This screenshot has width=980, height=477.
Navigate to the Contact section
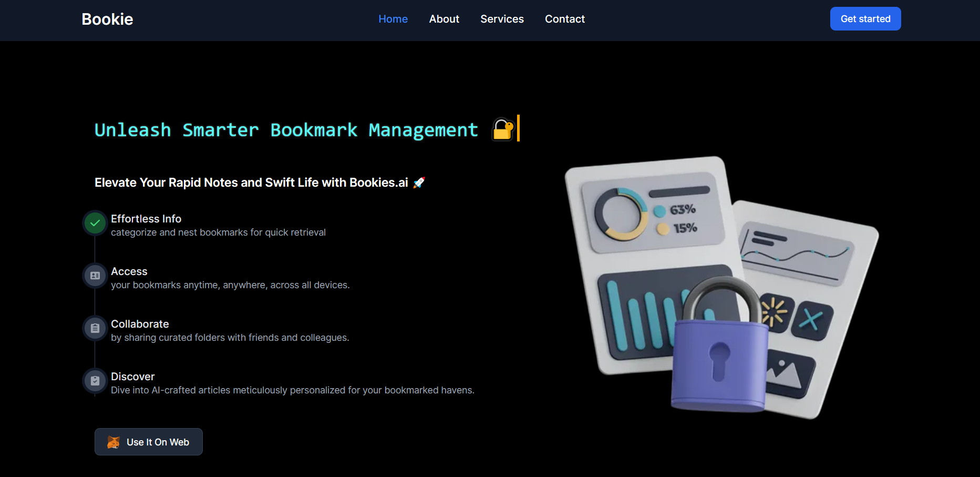pyautogui.click(x=564, y=19)
